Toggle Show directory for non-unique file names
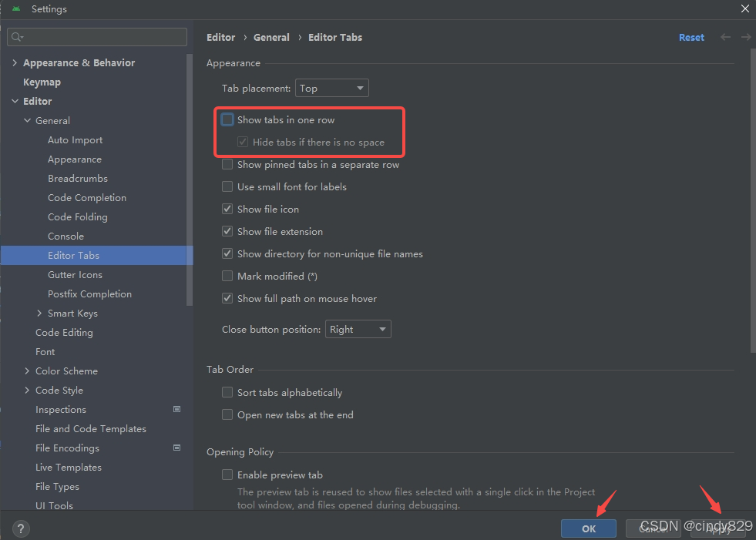756x540 pixels. tap(227, 253)
